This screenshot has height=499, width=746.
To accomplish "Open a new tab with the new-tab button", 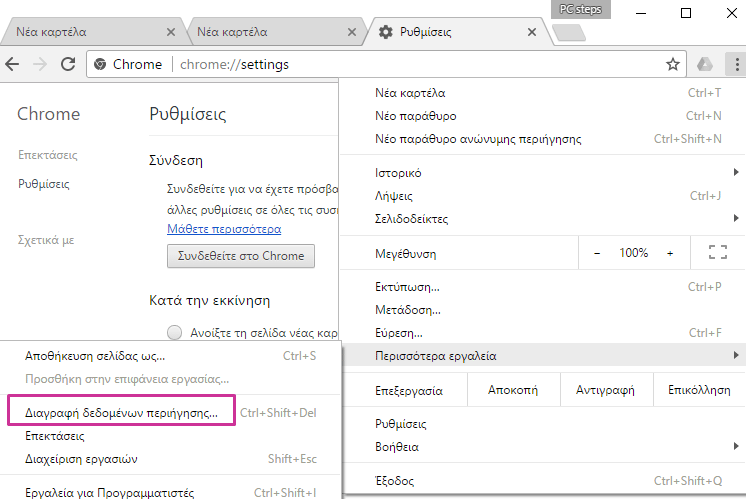I will [x=569, y=32].
